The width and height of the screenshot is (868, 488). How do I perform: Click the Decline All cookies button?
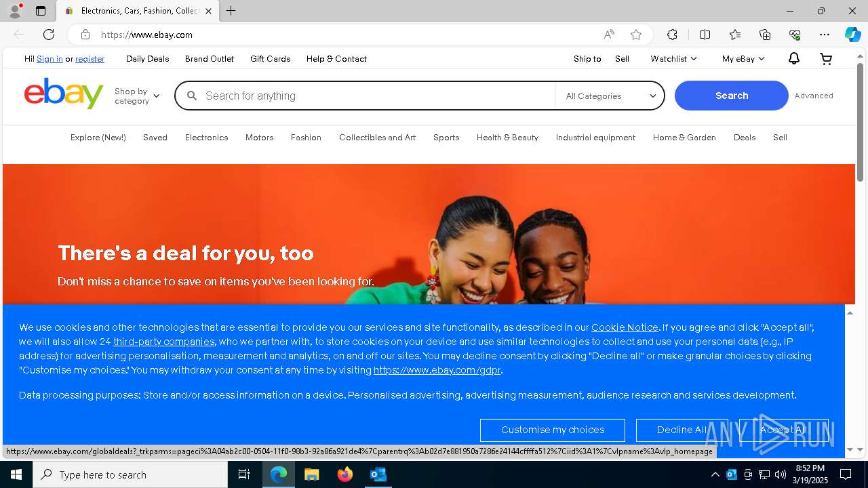[x=682, y=430]
